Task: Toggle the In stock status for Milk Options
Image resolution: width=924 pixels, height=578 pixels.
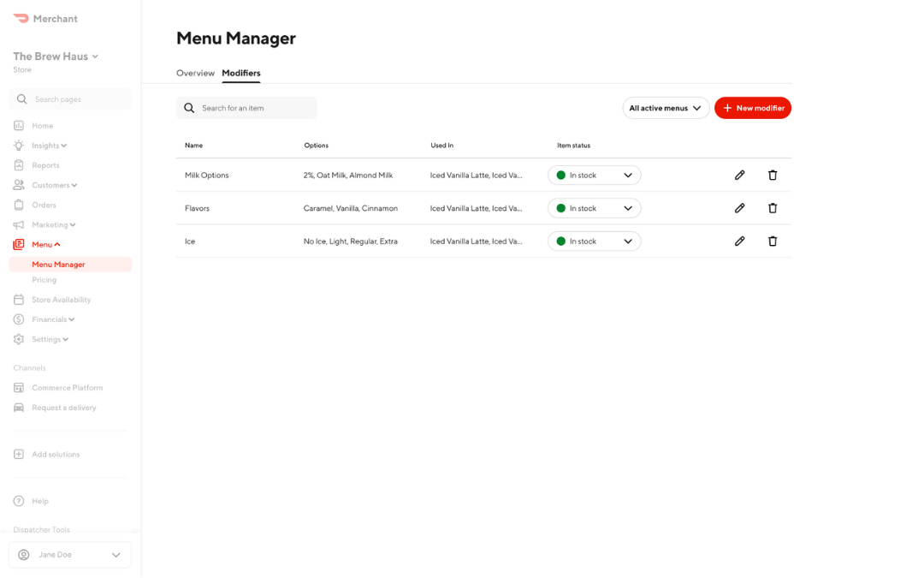Action: (x=594, y=175)
